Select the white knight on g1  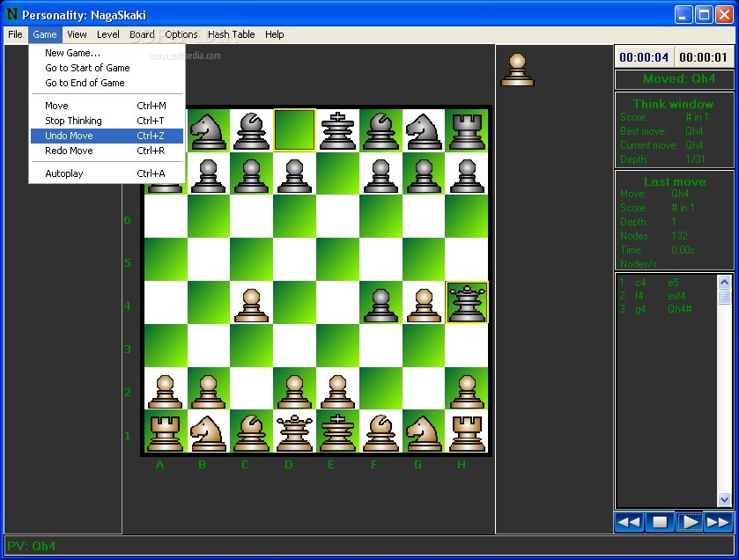424,433
